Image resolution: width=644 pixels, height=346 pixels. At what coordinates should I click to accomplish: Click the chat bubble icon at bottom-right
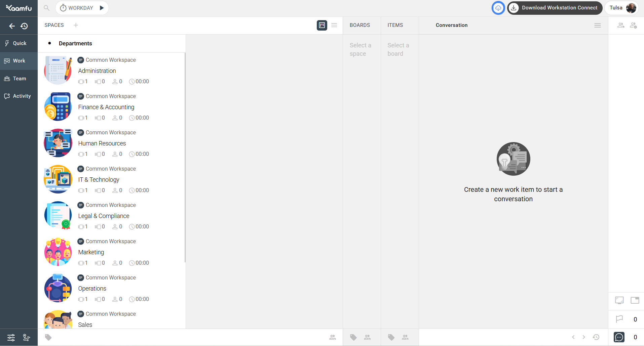click(619, 337)
